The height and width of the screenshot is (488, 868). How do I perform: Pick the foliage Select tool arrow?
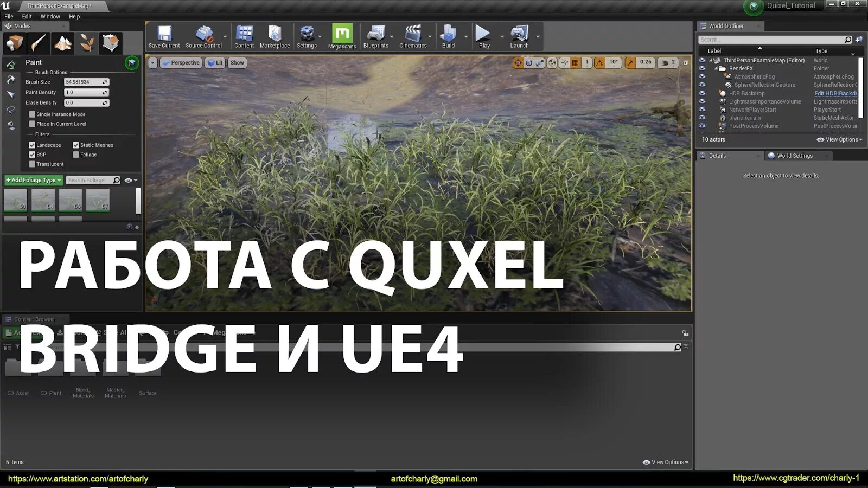11,95
